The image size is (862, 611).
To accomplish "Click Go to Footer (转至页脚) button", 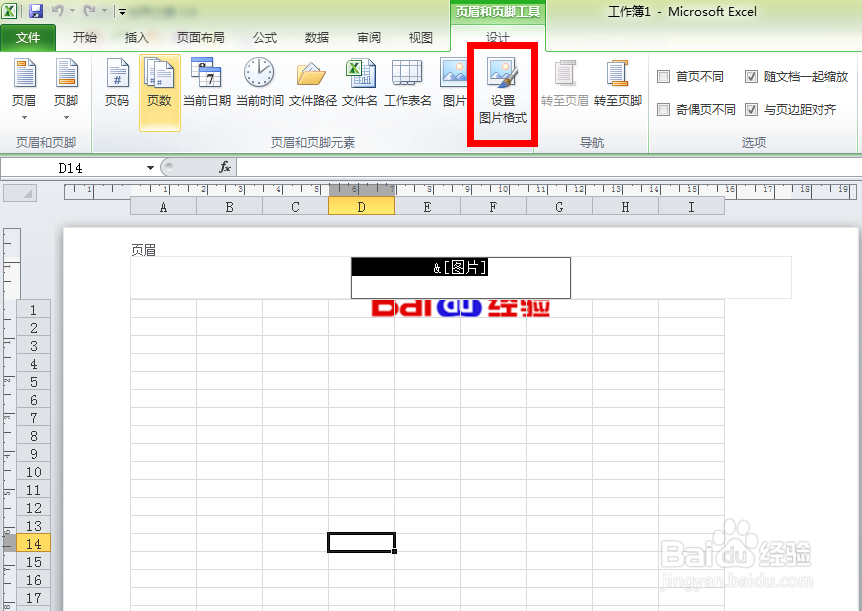I will [617, 82].
